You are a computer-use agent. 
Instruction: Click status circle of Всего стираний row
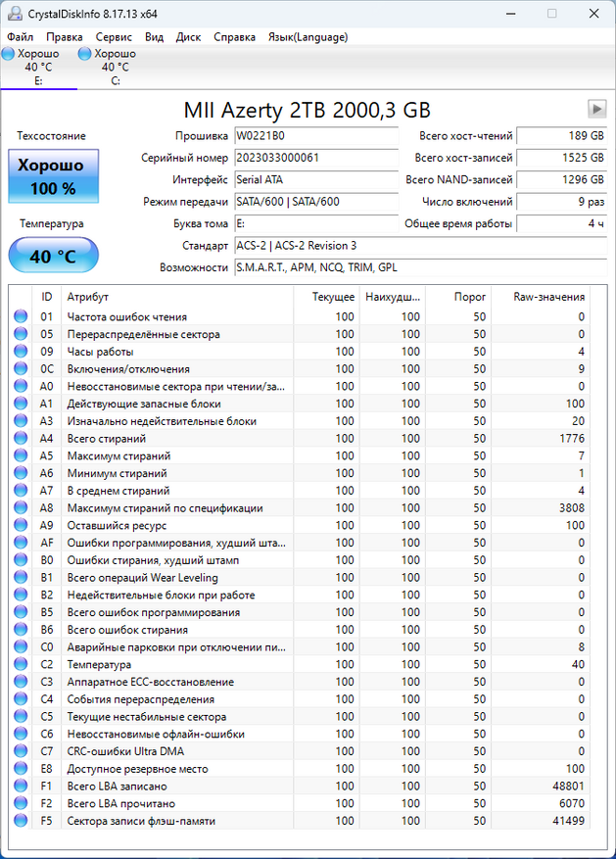[x=21, y=438]
